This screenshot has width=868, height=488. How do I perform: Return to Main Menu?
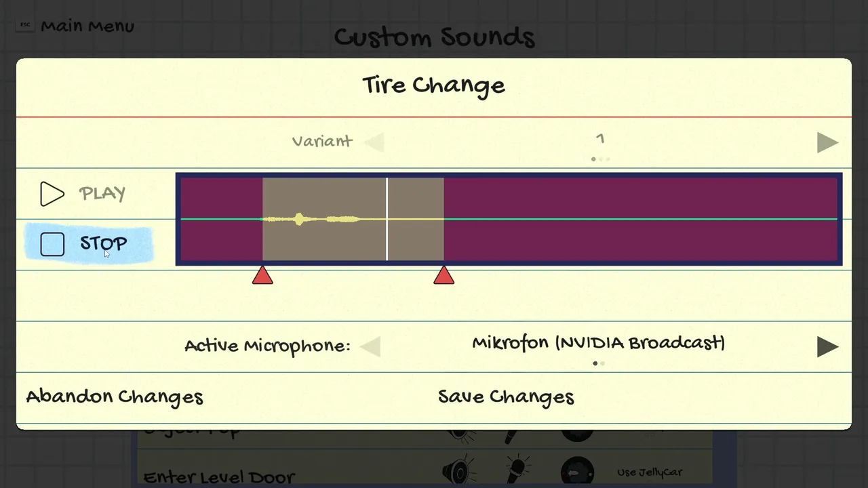click(87, 26)
